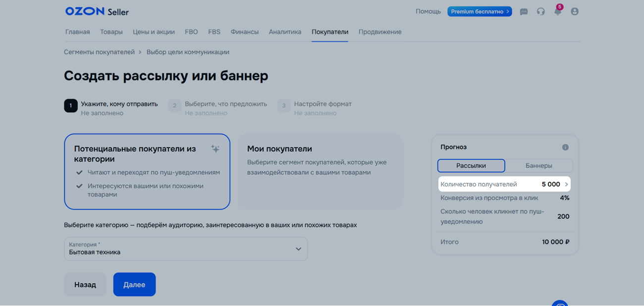Open the 'Категория' dropdown
The image size is (644, 306).
(x=186, y=249)
